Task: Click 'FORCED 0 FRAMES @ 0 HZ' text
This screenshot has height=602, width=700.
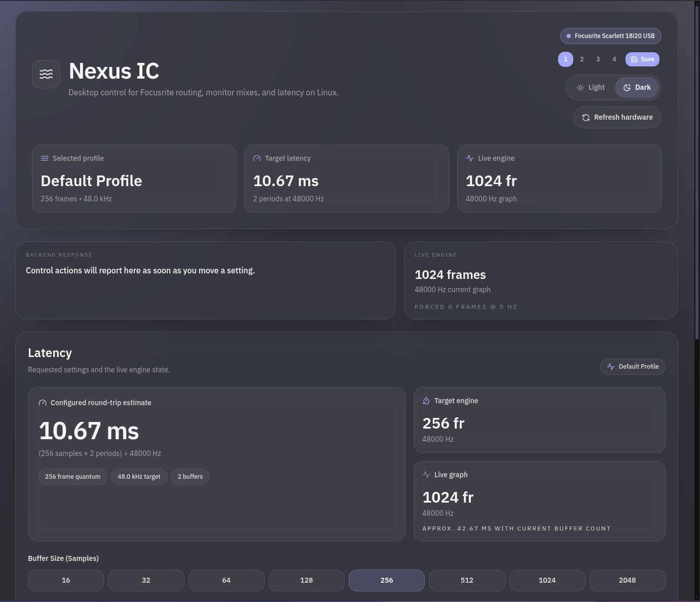Action: pos(466,307)
